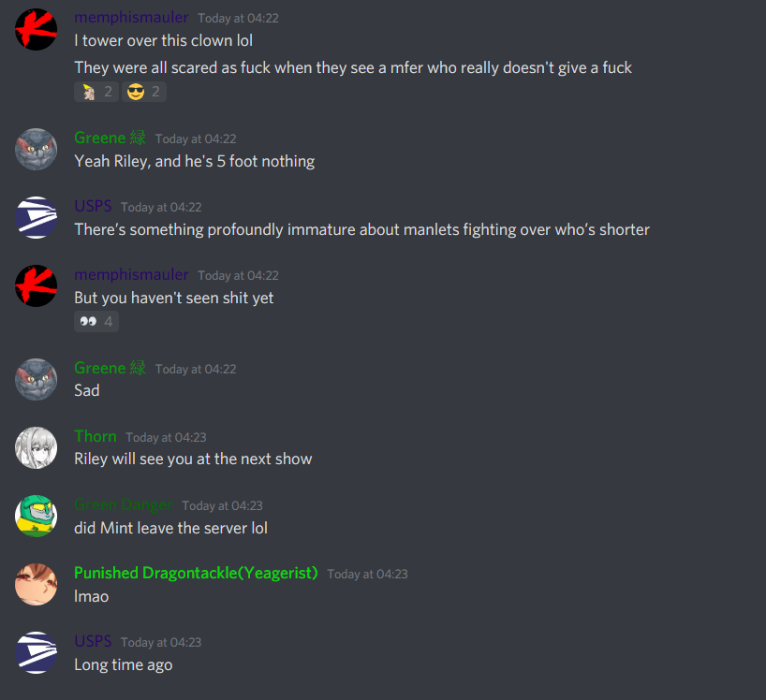The image size is (766, 700).
Task: Click the Thorn username
Action: click(96, 436)
